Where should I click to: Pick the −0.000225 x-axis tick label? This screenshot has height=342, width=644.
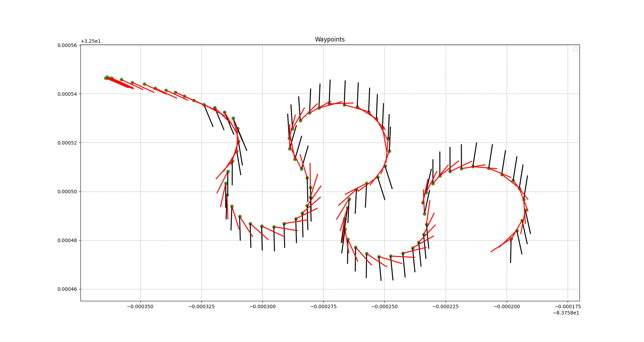[x=445, y=306]
